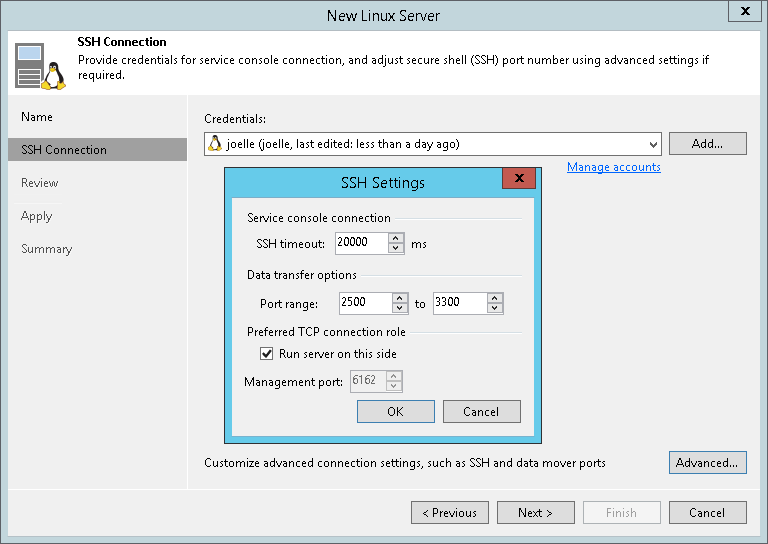768x544 pixels.
Task: Click the port range start field 2500
Action: tap(365, 303)
